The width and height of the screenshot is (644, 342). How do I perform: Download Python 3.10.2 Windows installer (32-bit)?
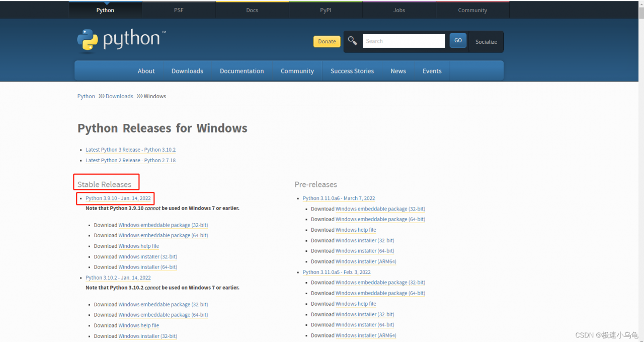(147, 336)
